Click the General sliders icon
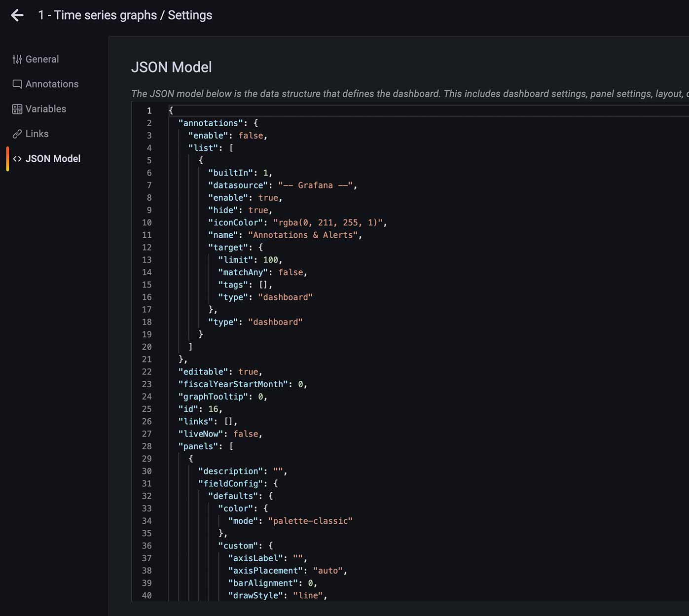Viewport: 689px width, 616px height. pyautogui.click(x=17, y=59)
